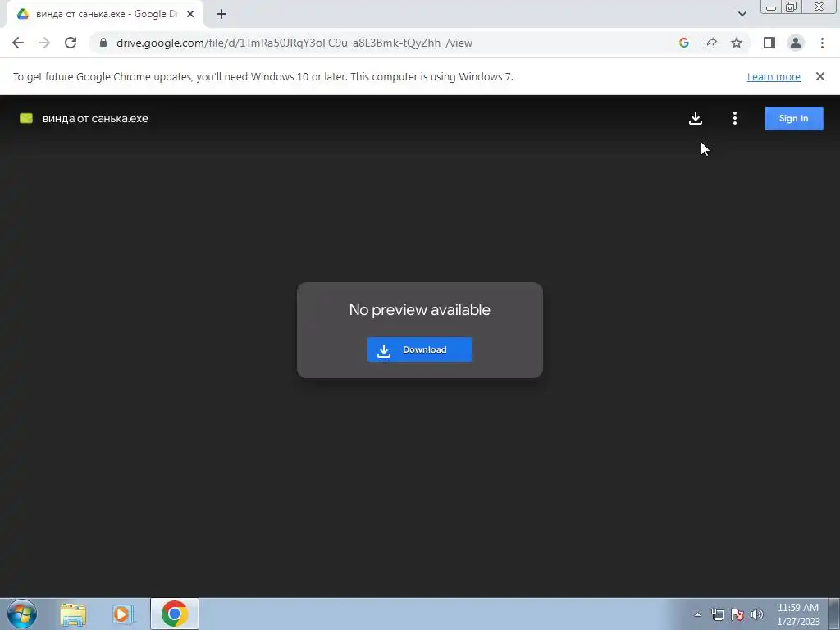Image resolution: width=840 pixels, height=630 pixels.
Task: Open a new tab with plus button
Action: pyautogui.click(x=221, y=14)
